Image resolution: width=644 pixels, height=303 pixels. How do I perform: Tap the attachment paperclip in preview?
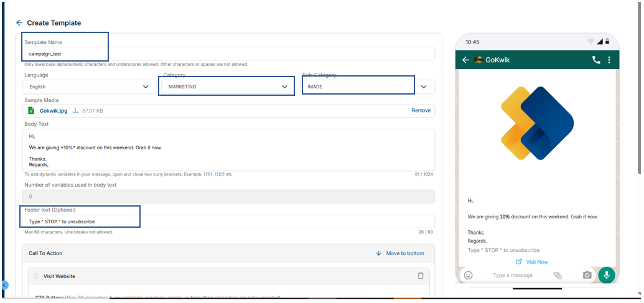point(558,275)
